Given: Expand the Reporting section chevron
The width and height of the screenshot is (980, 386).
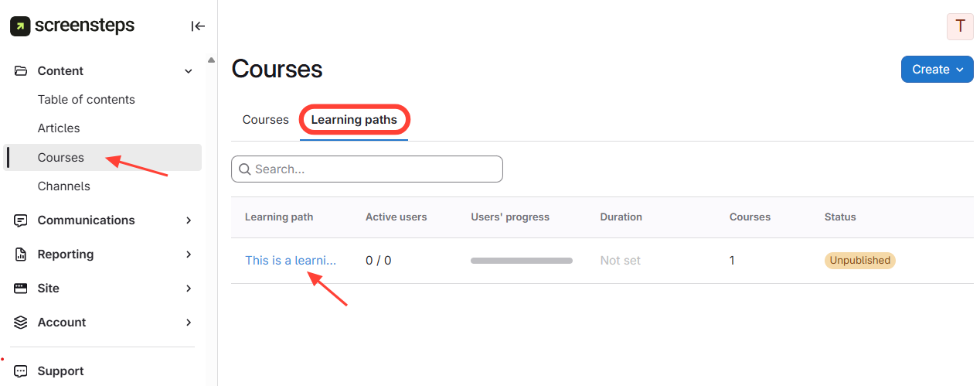Looking at the screenshot, I should (188, 254).
